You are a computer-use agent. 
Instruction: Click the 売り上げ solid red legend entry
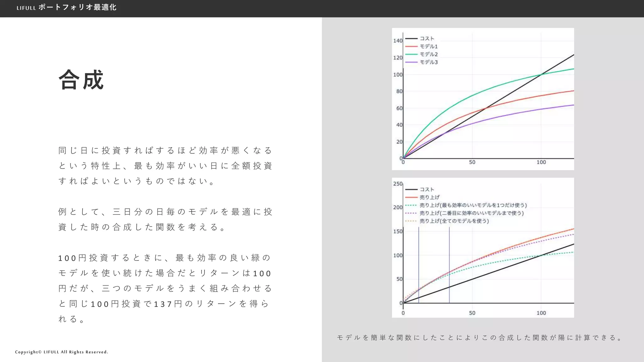coord(422,197)
